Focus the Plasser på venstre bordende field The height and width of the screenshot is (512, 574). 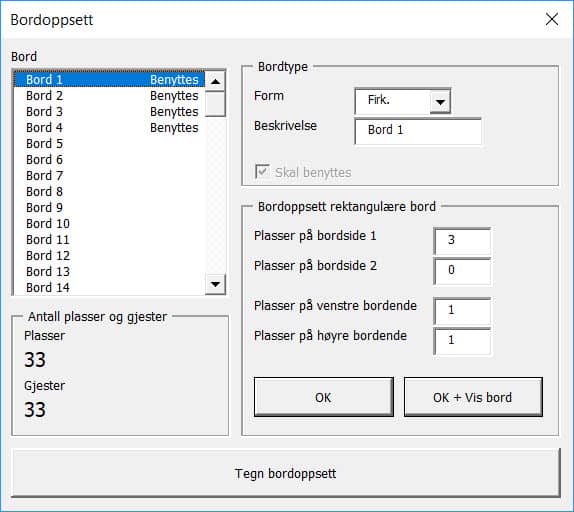click(462, 311)
